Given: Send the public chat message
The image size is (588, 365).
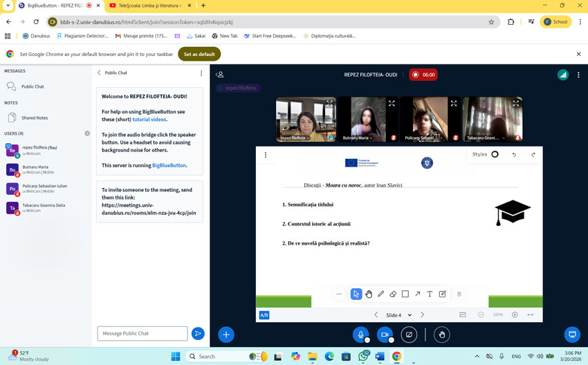Looking at the screenshot, I should (198, 333).
